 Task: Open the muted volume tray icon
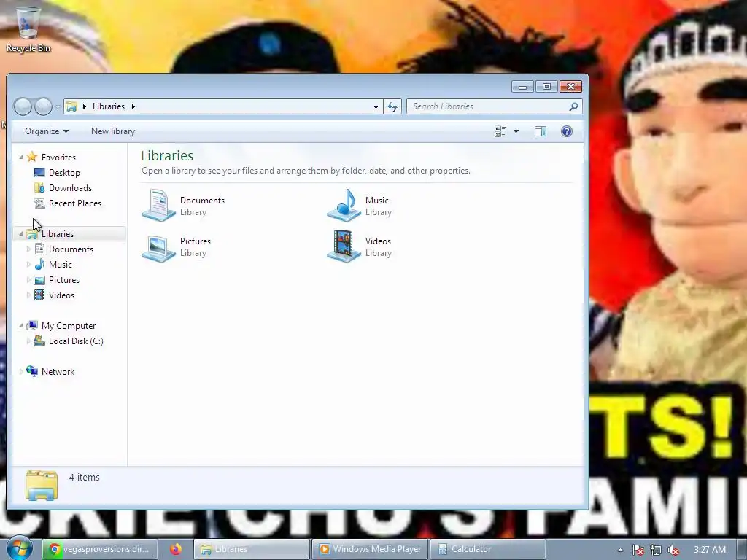673,550
